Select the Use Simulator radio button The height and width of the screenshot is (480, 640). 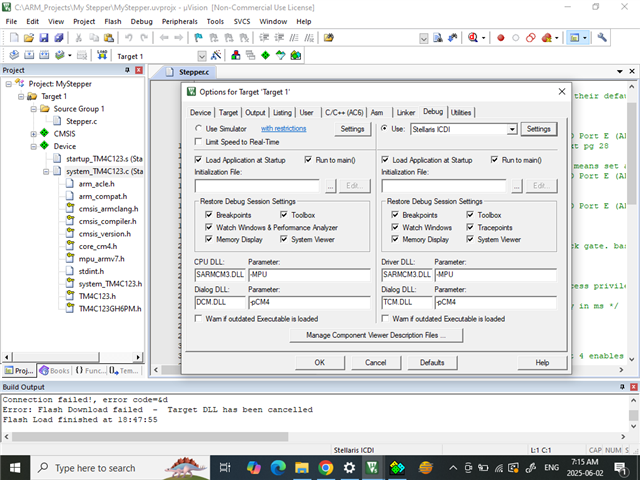coord(199,129)
